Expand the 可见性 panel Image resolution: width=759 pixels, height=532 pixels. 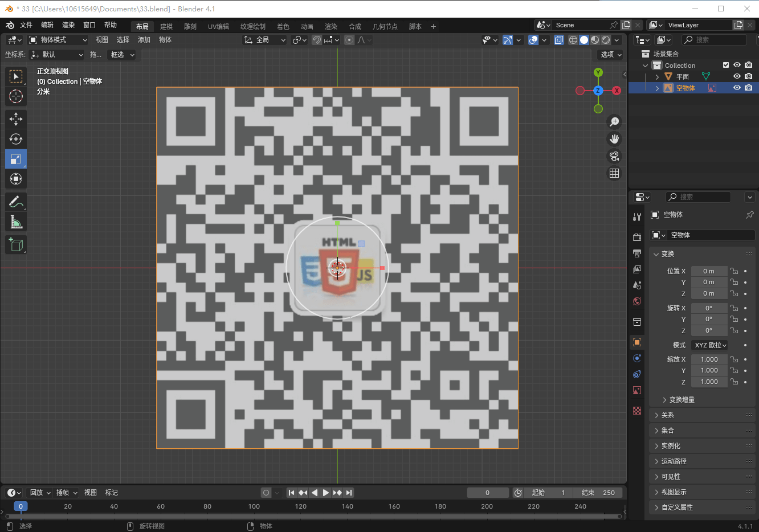pos(702,477)
